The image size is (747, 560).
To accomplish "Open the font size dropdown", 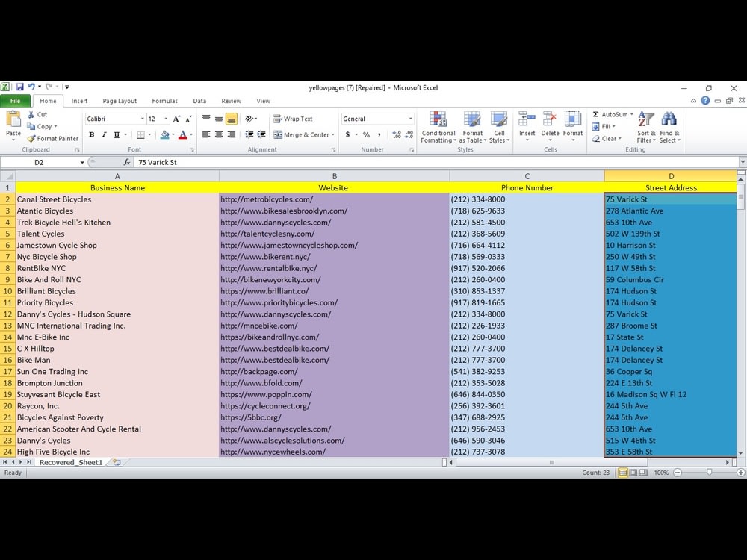I will [x=166, y=119].
